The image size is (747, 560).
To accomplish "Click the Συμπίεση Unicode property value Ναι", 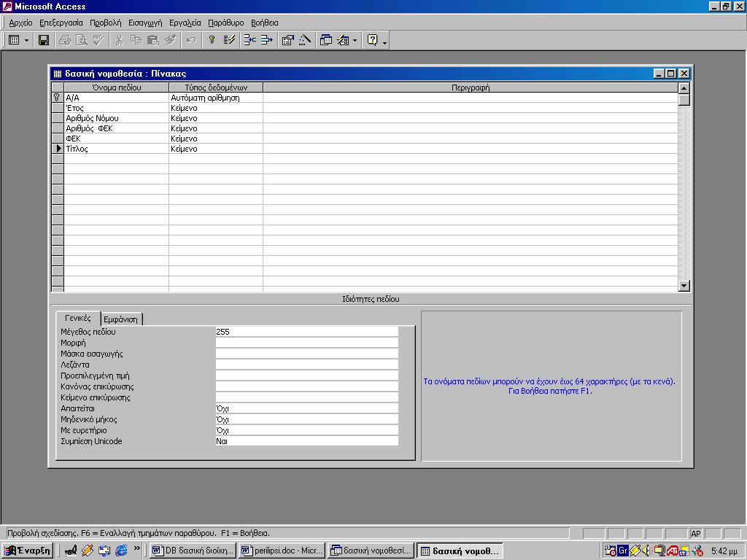I will point(306,441).
